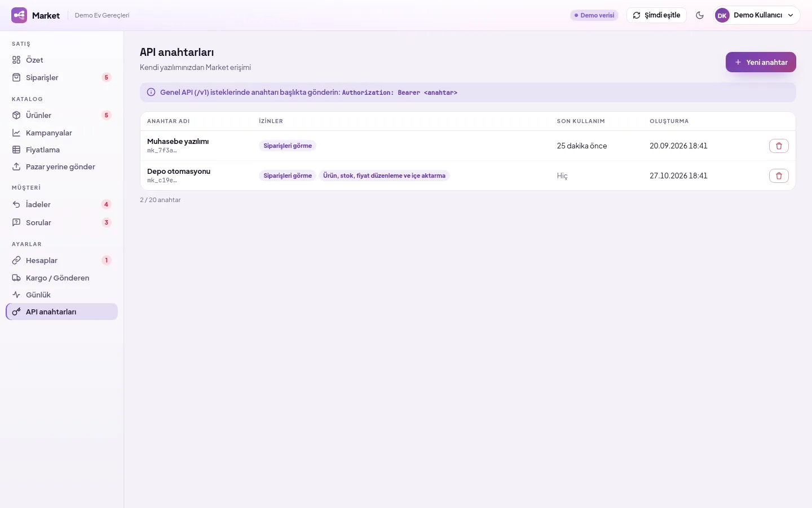Screen dimensions: 812x508
Task: Click the Siparişler badge showing 5
Action: [x=106, y=77]
